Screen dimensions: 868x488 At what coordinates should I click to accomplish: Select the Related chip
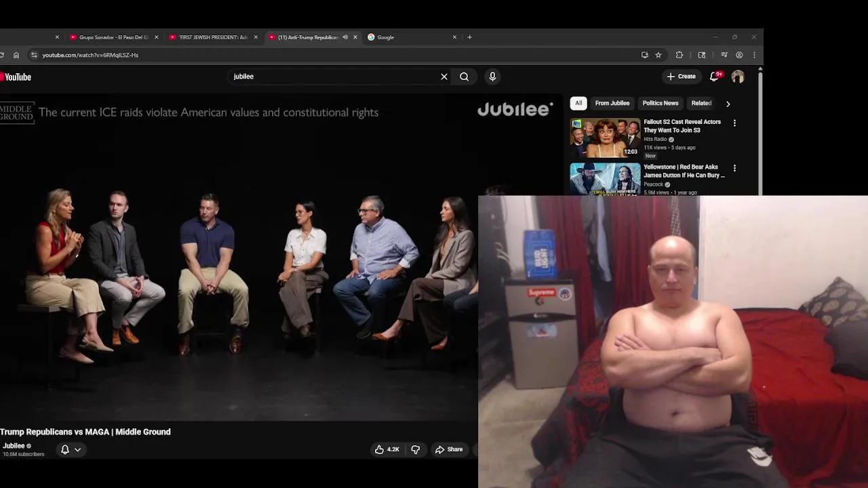(701, 103)
